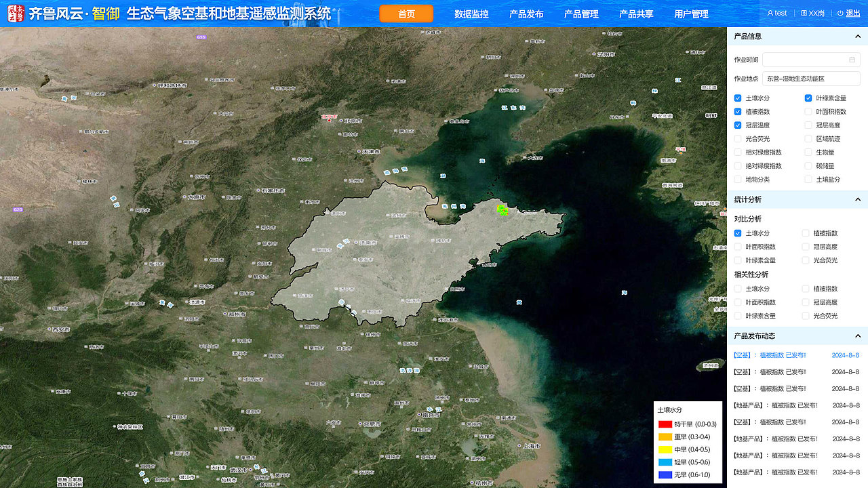Viewport: 868px width, 488px height.
Task: Go to the 首页 home tab
Action: [406, 14]
